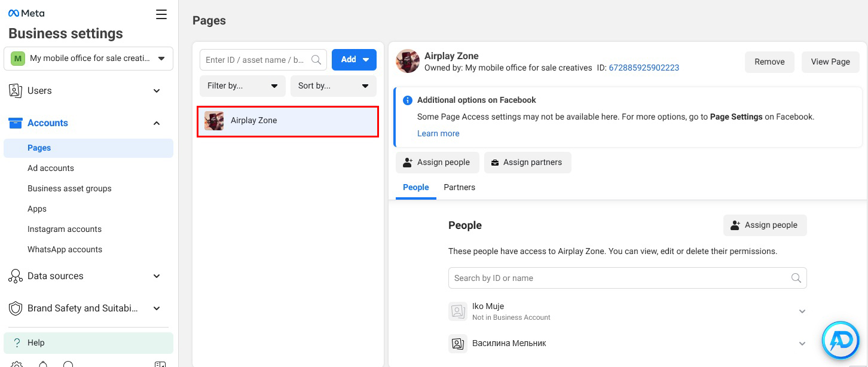Image resolution: width=868 pixels, height=367 pixels.
Task: Click Airplay Zone thumbnail in page list
Action: 214,121
